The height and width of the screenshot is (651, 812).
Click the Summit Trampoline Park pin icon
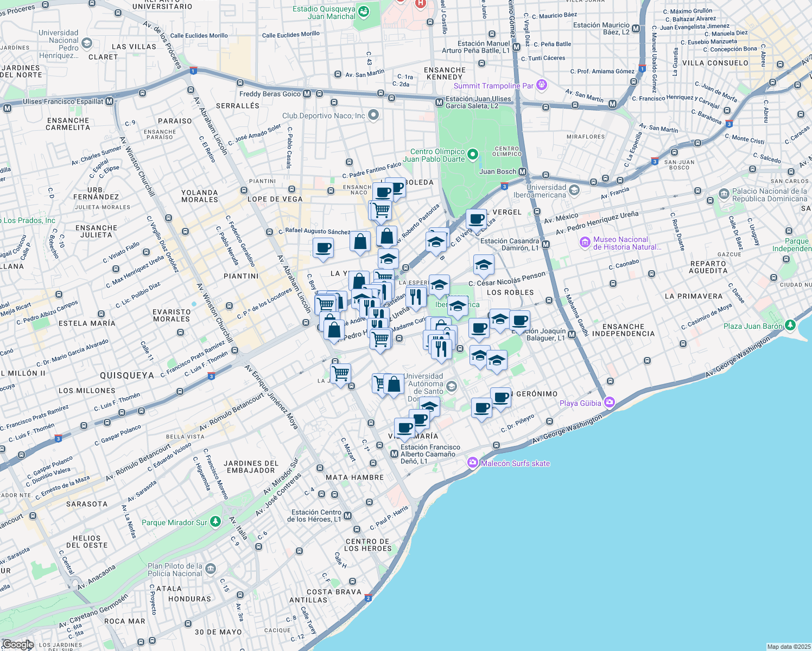click(541, 85)
